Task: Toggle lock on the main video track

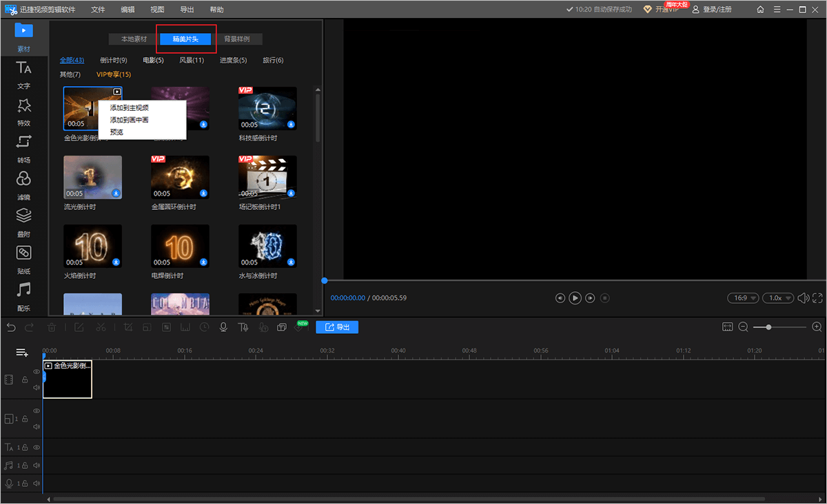Action: (x=25, y=380)
